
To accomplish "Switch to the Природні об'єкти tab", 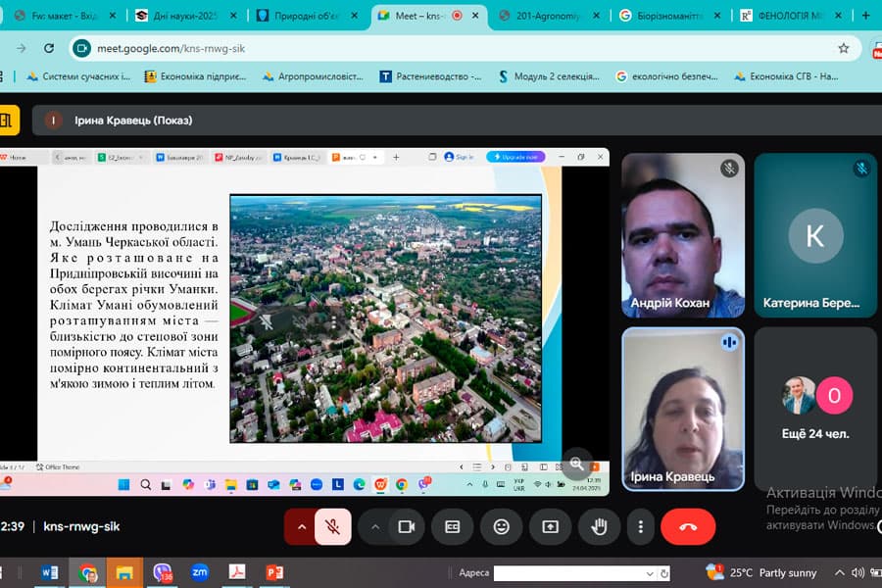I will tap(307, 16).
